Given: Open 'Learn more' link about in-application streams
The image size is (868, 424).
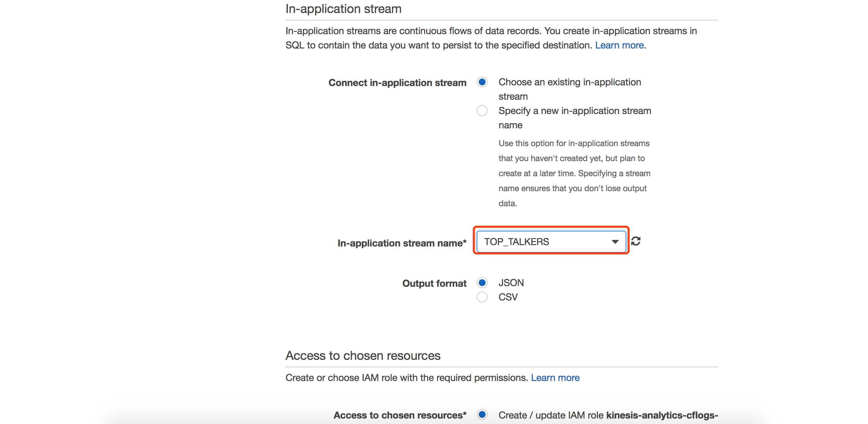Looking at the screenshot, I should tap(619, 45).
